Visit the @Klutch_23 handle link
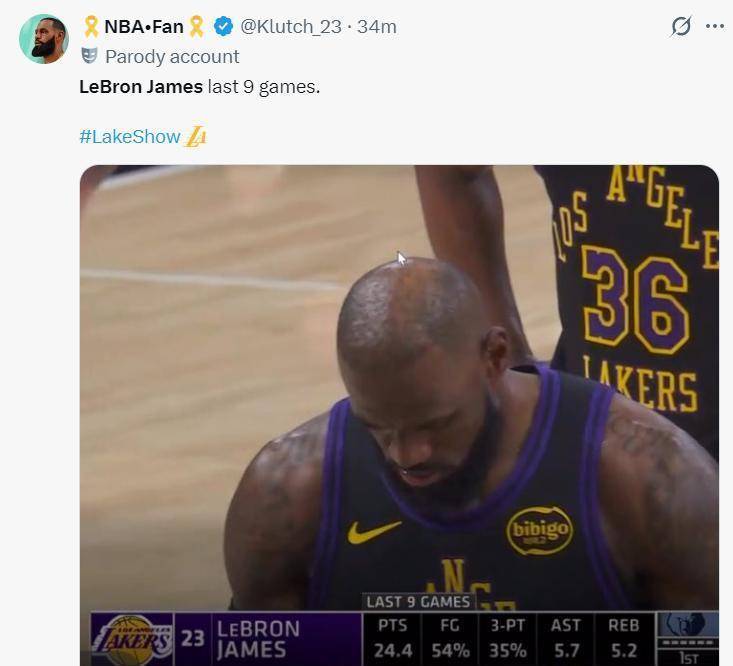The width and height of the screenshot is (733, 666). click(x=290, y=27)
